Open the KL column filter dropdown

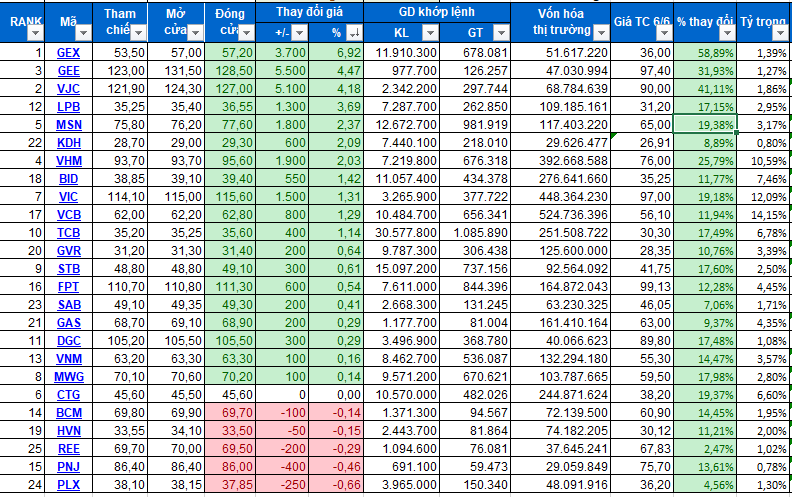(x=430, y=33)
